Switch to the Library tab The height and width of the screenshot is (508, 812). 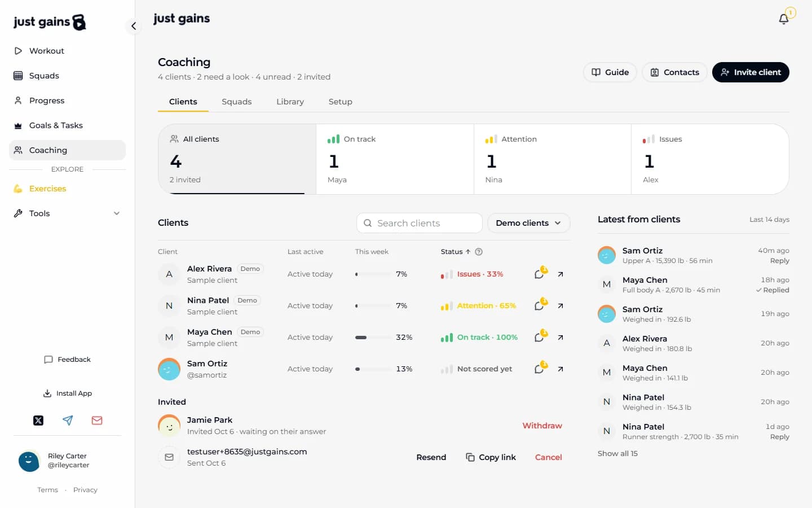point(290,102)
